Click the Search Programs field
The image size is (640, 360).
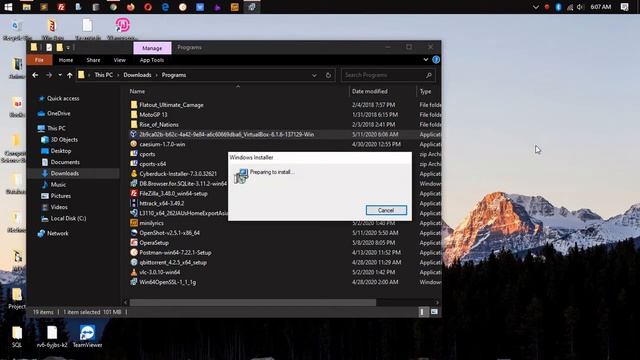click(x=388, y=75)
